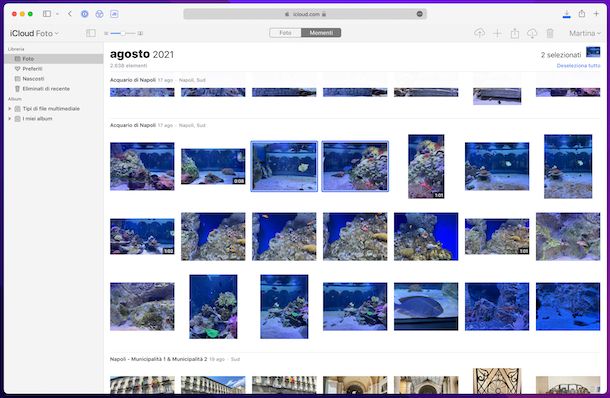Open Safari downloads icon
610x398 pixels.
pyautogui.click(x=566, y=14)
